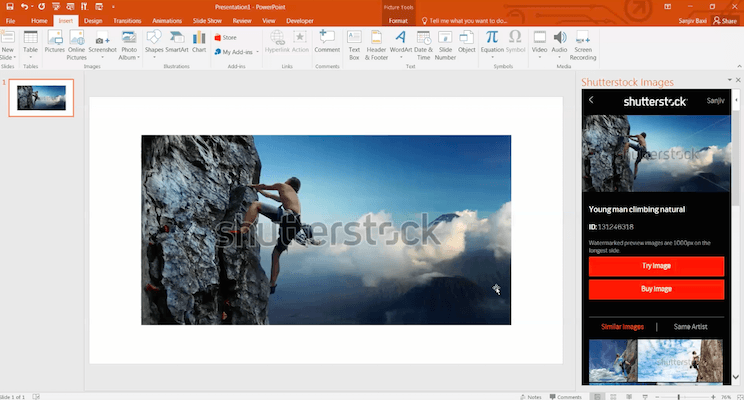Click the Buy Image button
744x400 pixels.
pos(656,289)
